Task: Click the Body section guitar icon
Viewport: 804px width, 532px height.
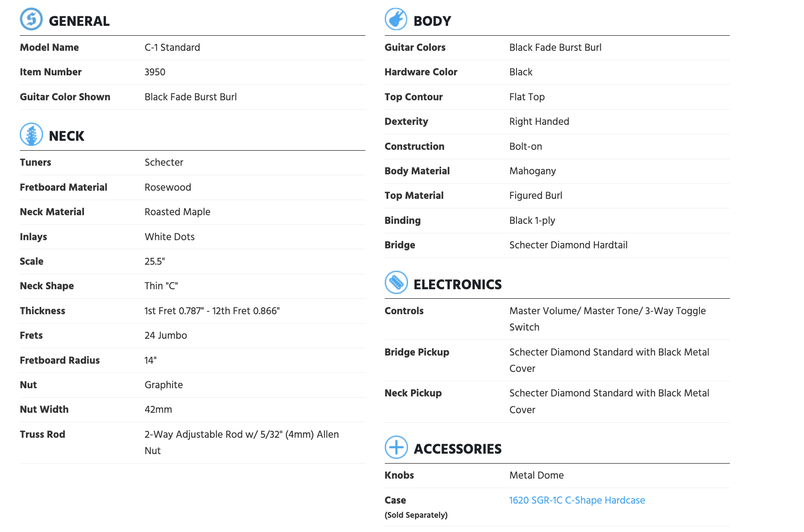Action: point(396,19)
